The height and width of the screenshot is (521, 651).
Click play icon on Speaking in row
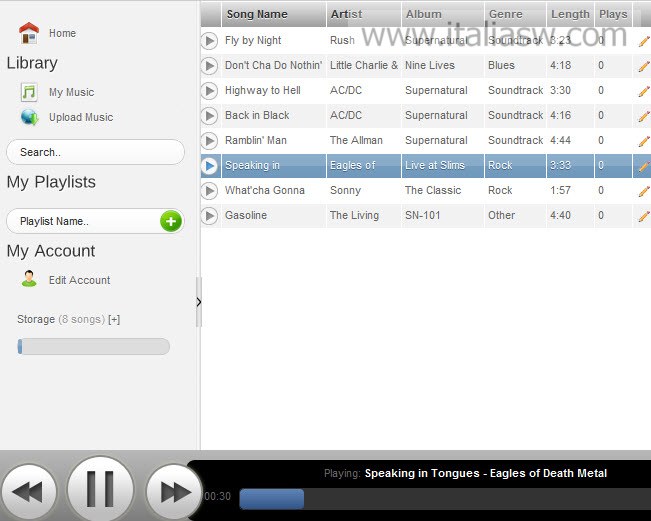[x=210, y=166]
